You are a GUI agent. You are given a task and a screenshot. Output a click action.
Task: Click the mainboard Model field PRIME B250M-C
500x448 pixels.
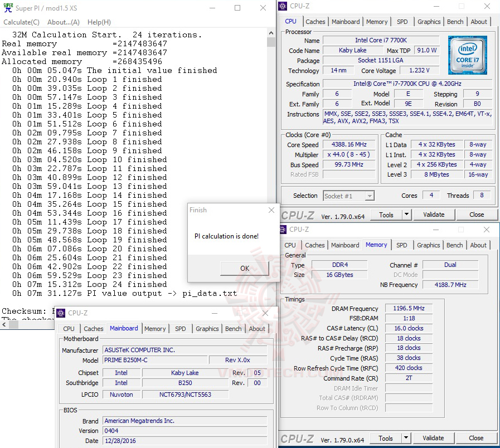[x=155, y=360]
